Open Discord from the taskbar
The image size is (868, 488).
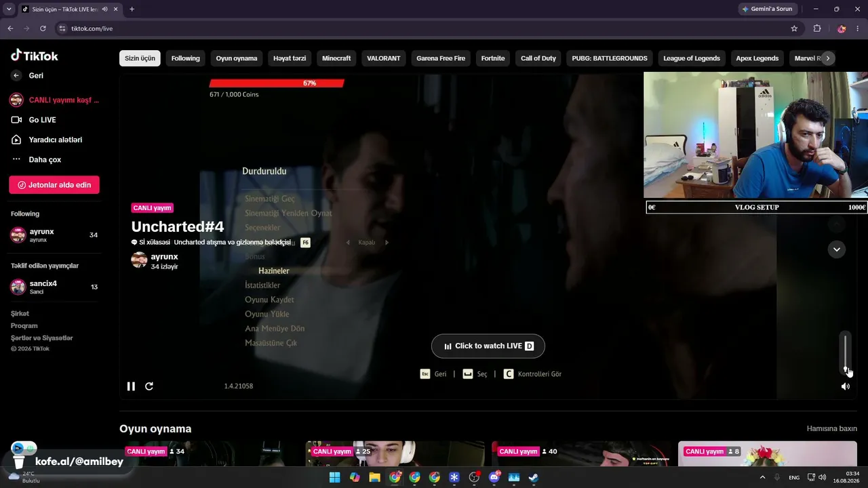point(494,477)
